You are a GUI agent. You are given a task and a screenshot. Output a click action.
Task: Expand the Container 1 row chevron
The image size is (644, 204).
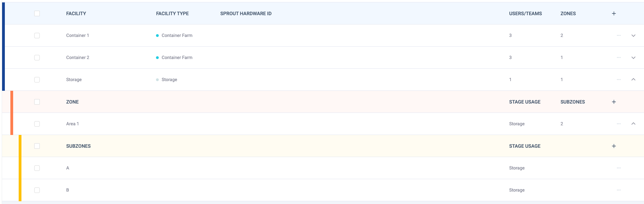pyautogui.click(x=633, y=36)
